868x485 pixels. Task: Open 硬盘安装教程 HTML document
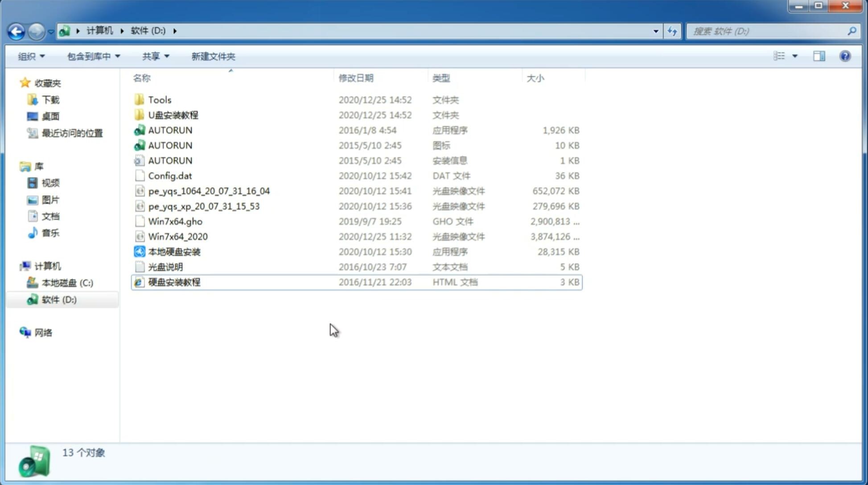pyautogui.click(x=174, y=282)
